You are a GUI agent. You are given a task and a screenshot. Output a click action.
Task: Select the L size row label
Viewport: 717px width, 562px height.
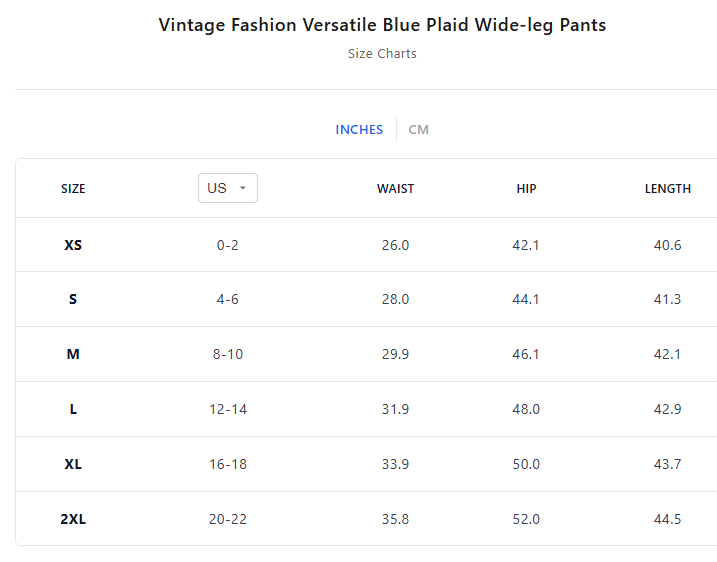[73, 409]
